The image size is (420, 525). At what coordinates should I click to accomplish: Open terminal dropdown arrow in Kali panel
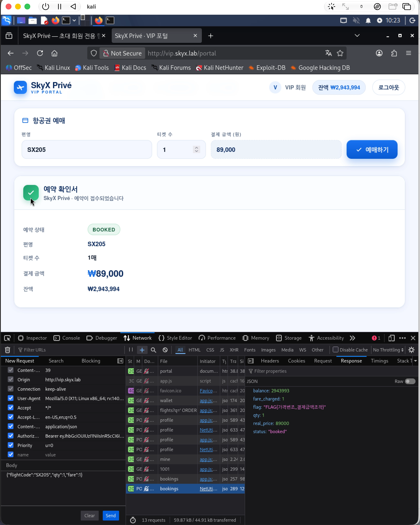click(x=74, y=20)
